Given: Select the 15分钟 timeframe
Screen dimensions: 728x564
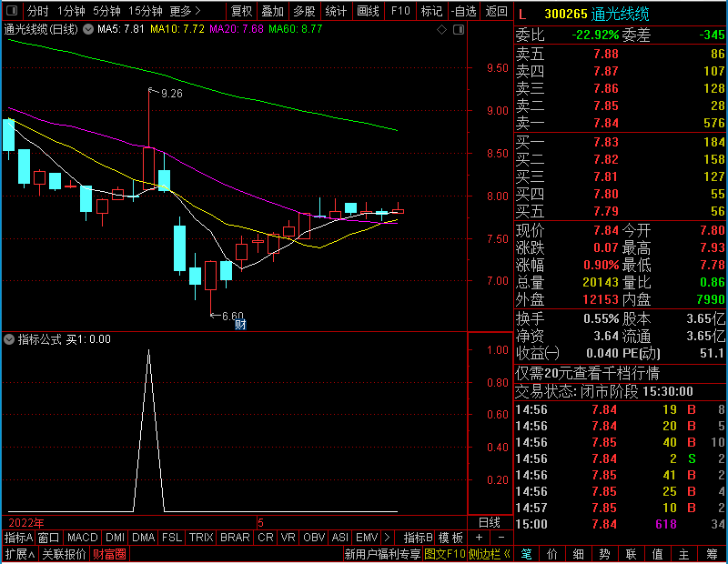Looking at the screenshot, I should pyautogui.click(x=145, y=11).
